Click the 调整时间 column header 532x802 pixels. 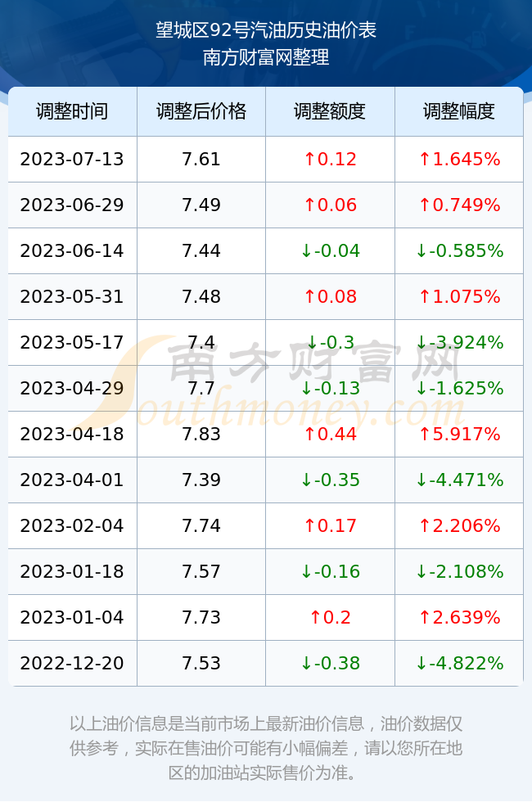click(72, 111)
